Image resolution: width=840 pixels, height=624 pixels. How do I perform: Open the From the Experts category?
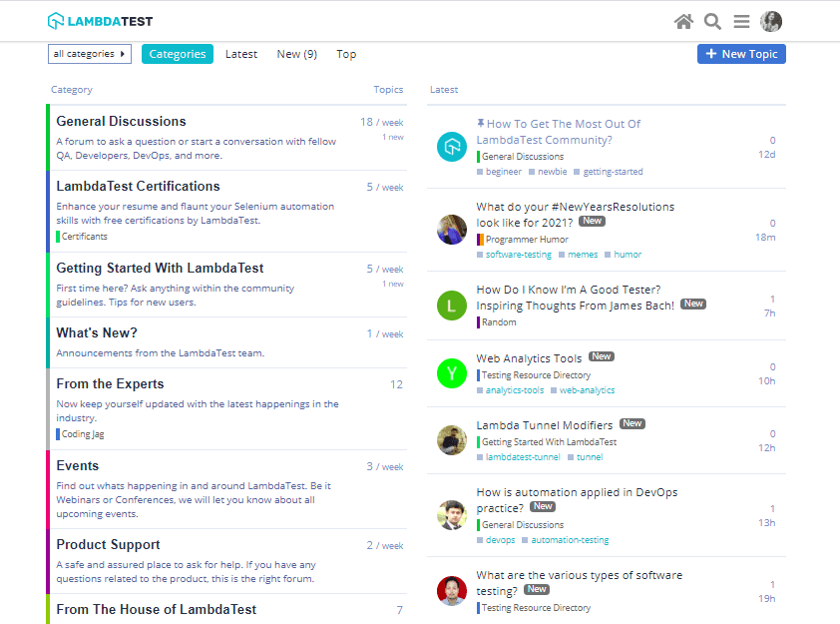110,383
